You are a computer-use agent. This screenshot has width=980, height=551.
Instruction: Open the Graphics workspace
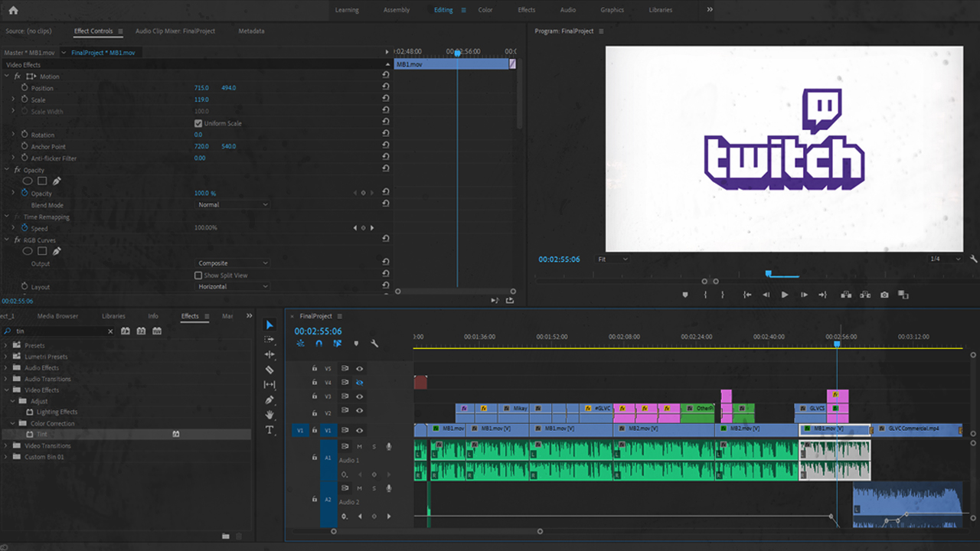click(x=612, y=10)
